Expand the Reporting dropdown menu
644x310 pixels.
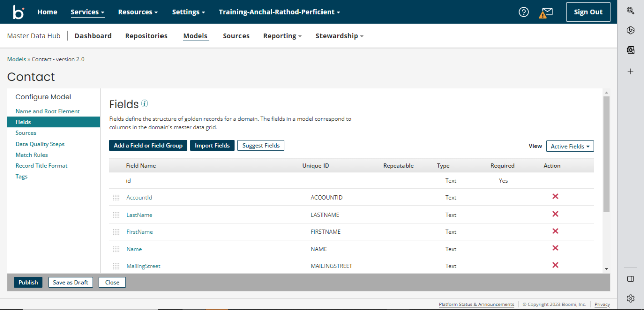pyautogui.click(x=282, y=36)
